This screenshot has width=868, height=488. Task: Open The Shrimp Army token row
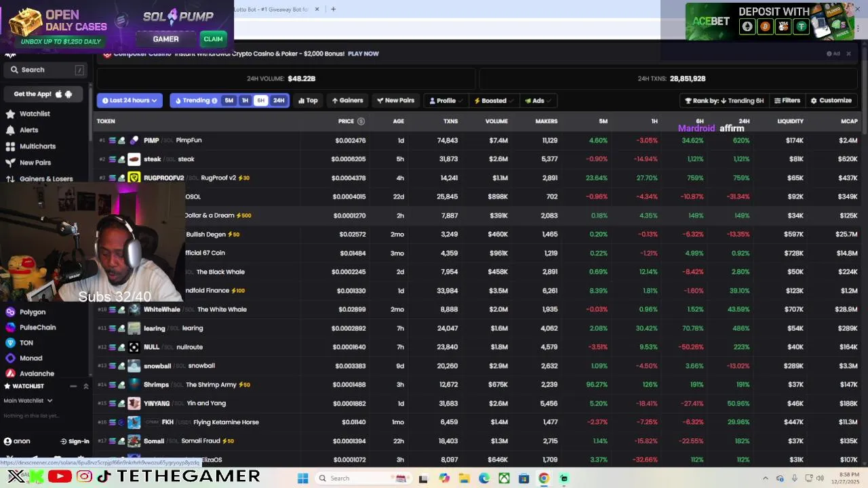pyautogui.click(x=477, y=384)
